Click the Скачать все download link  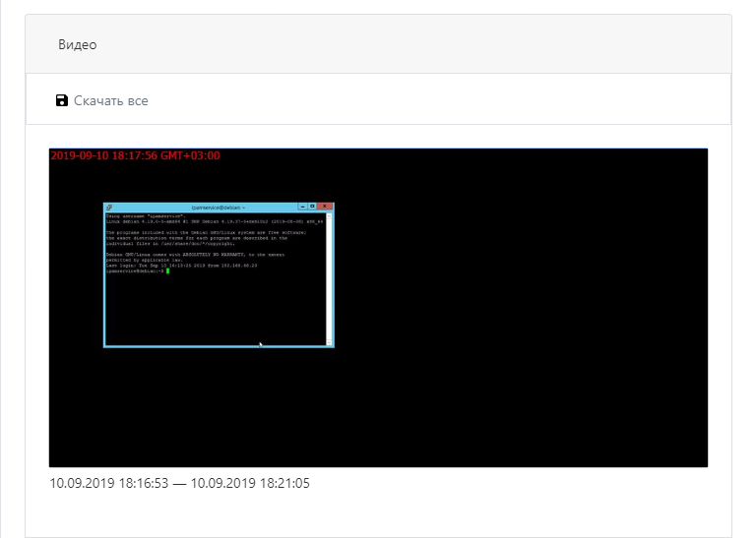pos(110,100)
